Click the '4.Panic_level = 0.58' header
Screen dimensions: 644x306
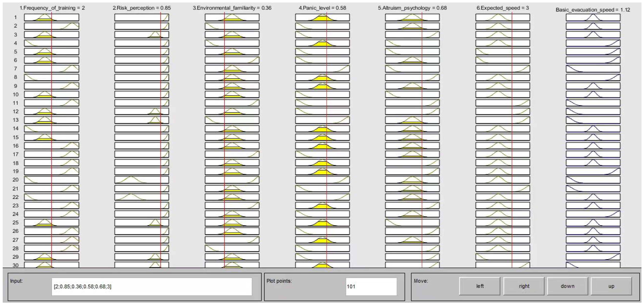click(322, 8)
